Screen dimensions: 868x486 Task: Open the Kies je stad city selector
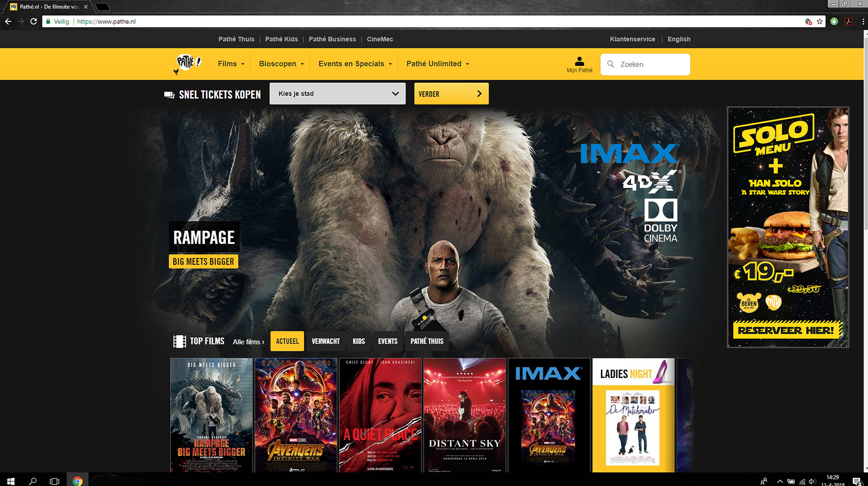[337, 94]
